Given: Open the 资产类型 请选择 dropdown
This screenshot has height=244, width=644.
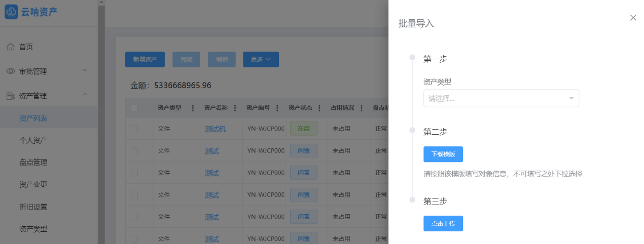Looking at the screenshot, I should [501, 98].
